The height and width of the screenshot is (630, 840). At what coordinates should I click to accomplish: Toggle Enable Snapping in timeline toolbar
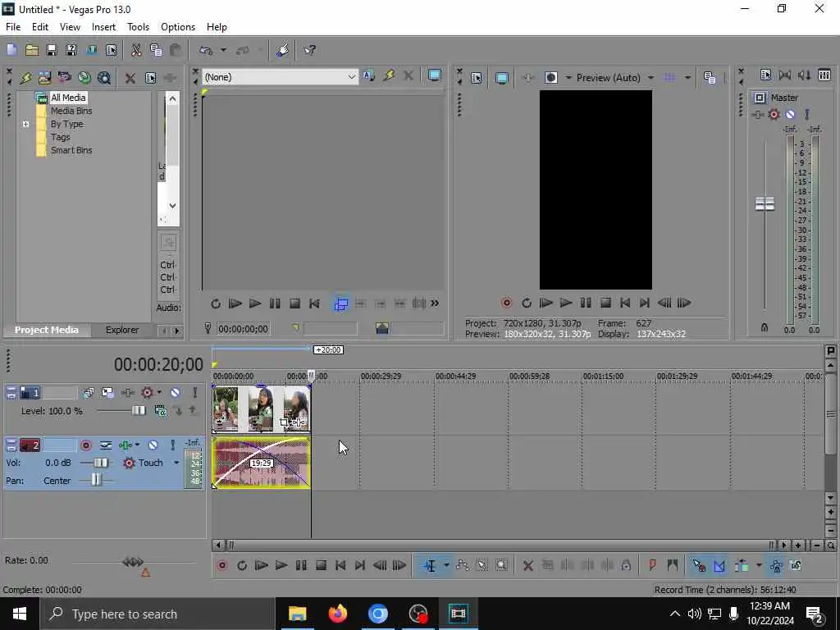(x=699, y=565)
